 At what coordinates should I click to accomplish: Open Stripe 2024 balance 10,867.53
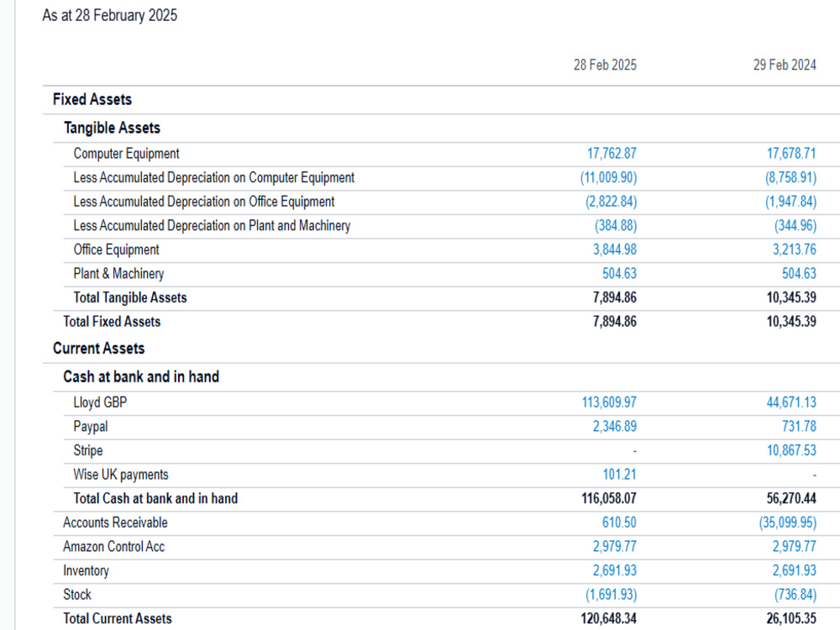point(791,450)
